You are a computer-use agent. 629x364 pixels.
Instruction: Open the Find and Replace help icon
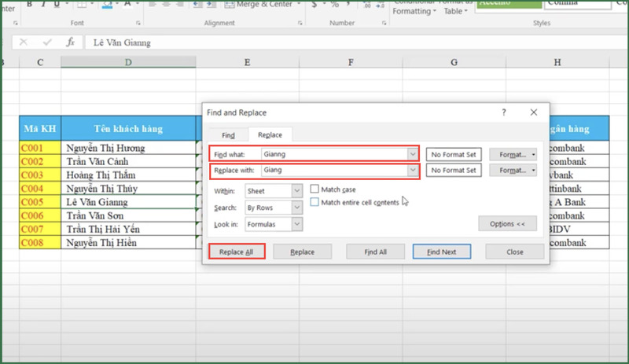tap(504, 112)
